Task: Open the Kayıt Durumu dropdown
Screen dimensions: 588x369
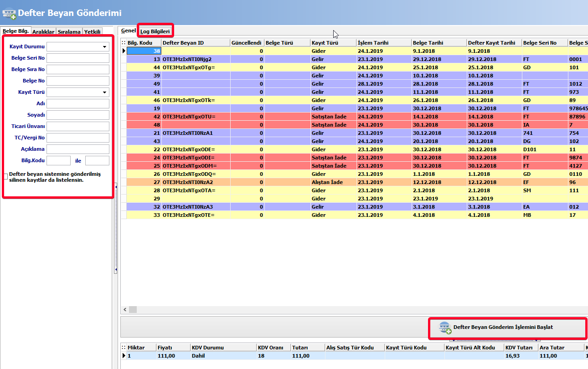Action: tap(105, 47)
